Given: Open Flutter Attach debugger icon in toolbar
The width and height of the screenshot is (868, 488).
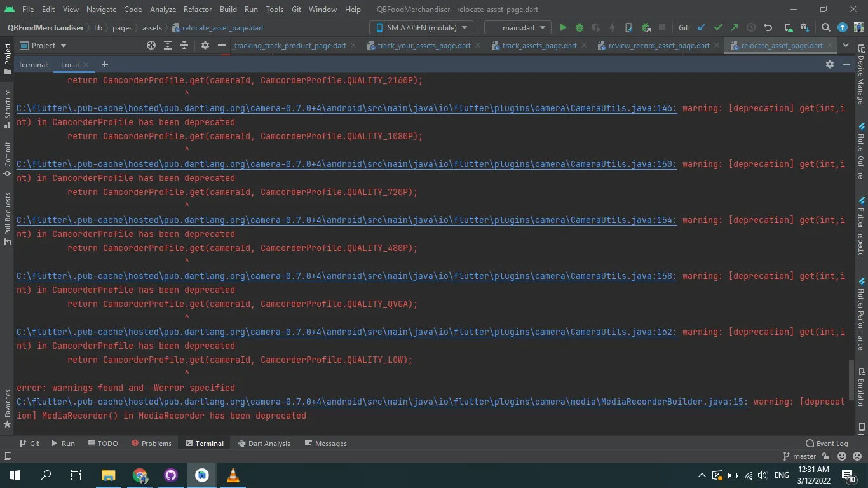Looking at the screenshot, I should point(628,28).
